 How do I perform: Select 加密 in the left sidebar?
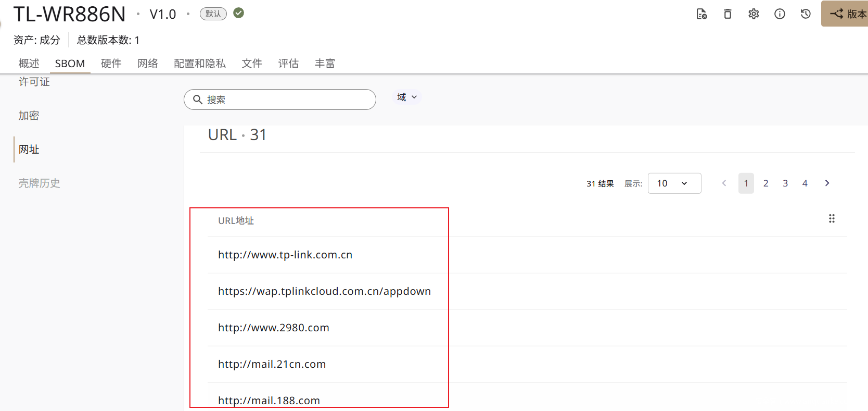(29, 116)
